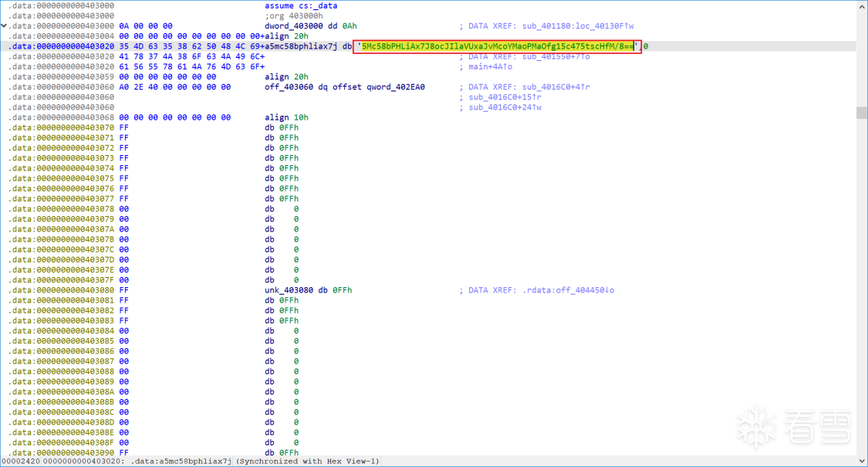Click address .data:0000000000403084
The height and width of the screenshot is (467, 868).
(61, 330)
